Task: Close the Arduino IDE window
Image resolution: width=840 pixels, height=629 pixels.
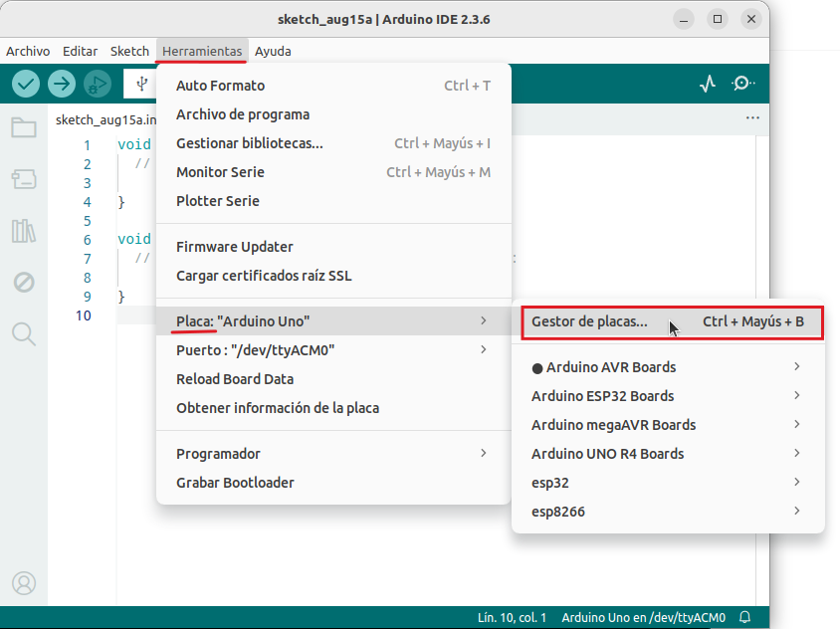Action: 751,20
